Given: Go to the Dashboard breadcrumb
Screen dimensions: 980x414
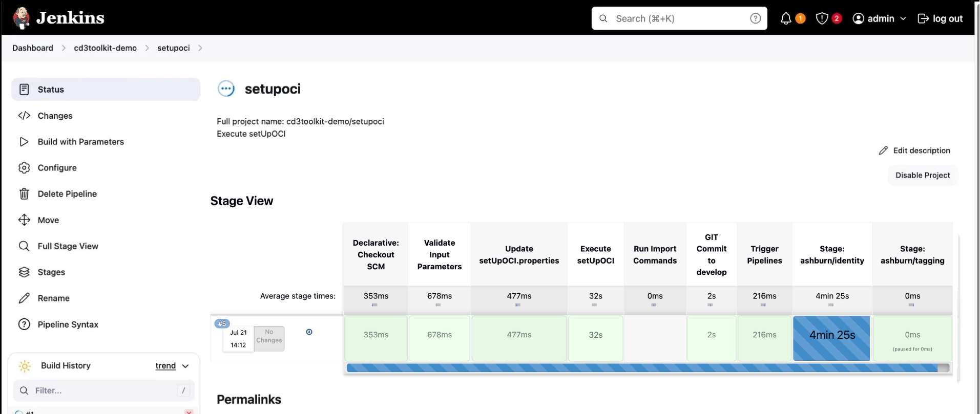Looking at the screenshot, I should tap(33, 48).
